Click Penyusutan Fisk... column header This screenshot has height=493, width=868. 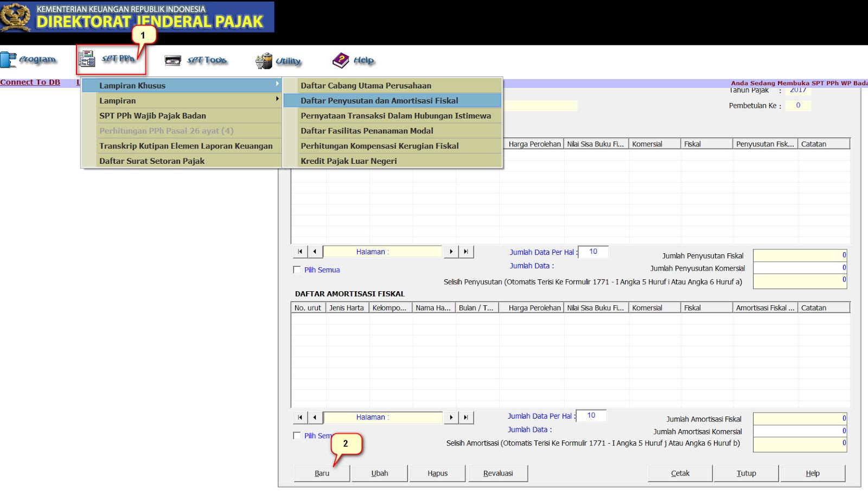coord(765,144)
